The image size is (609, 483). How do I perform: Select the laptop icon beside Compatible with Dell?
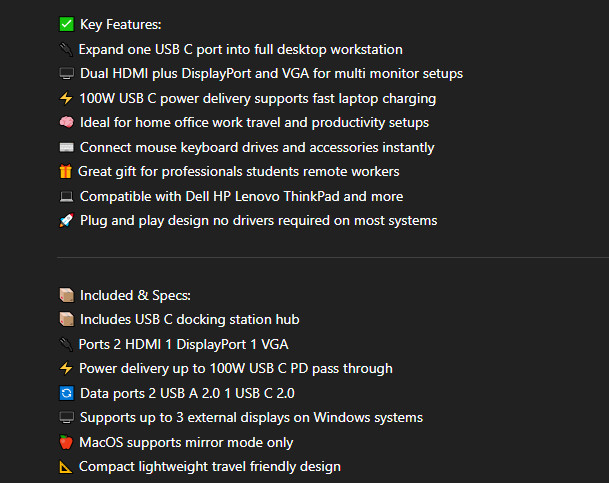(66, 197)
